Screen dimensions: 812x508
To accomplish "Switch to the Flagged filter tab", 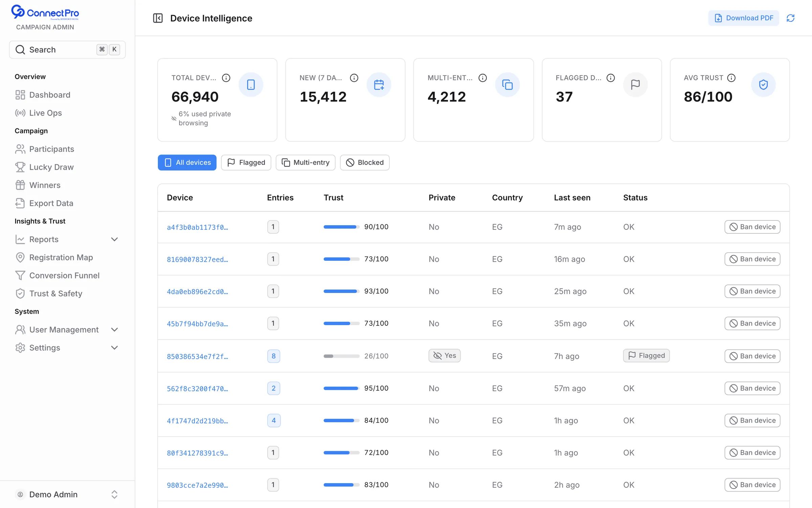I will [246, 163].
